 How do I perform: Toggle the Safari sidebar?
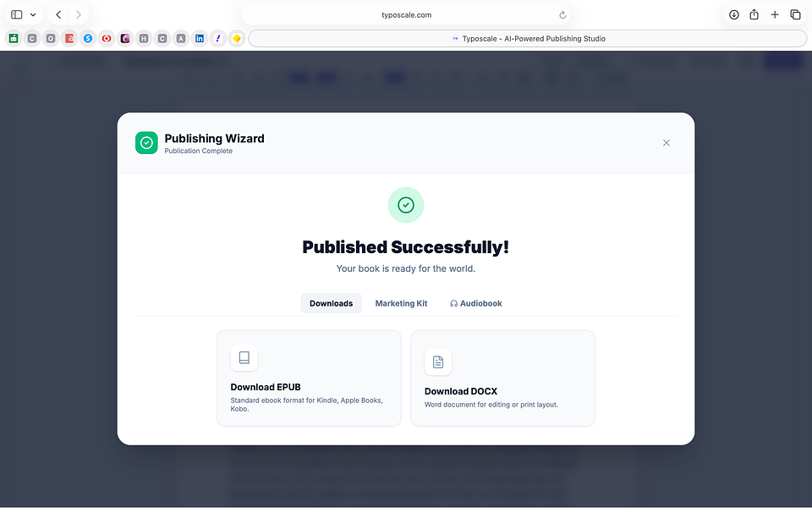(17, 14)
